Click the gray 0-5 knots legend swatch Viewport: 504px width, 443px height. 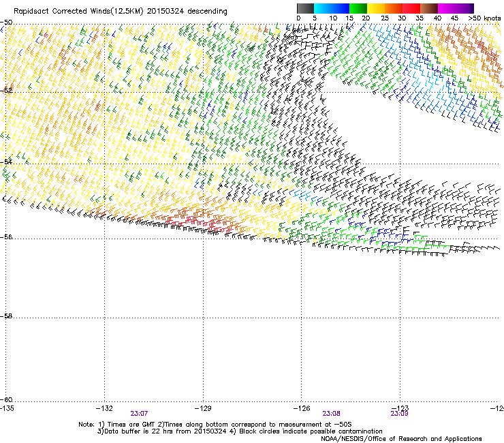coord(305,8)
